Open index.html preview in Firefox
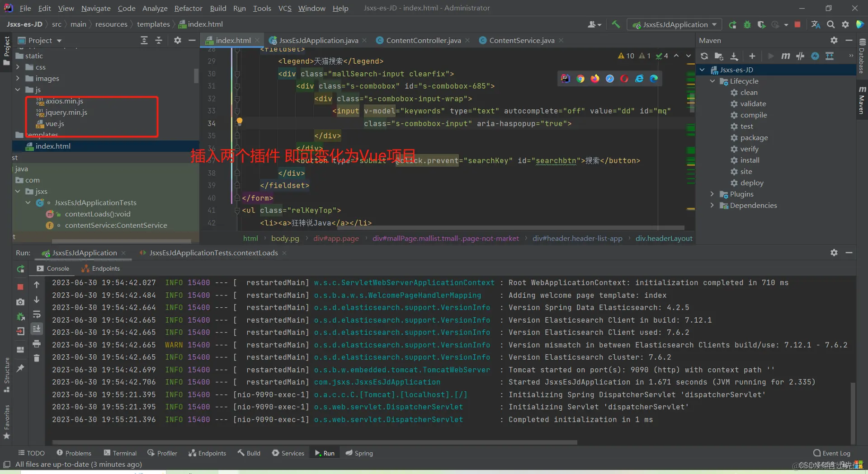Screen dimensions: 868x474 tap(595, 79)
